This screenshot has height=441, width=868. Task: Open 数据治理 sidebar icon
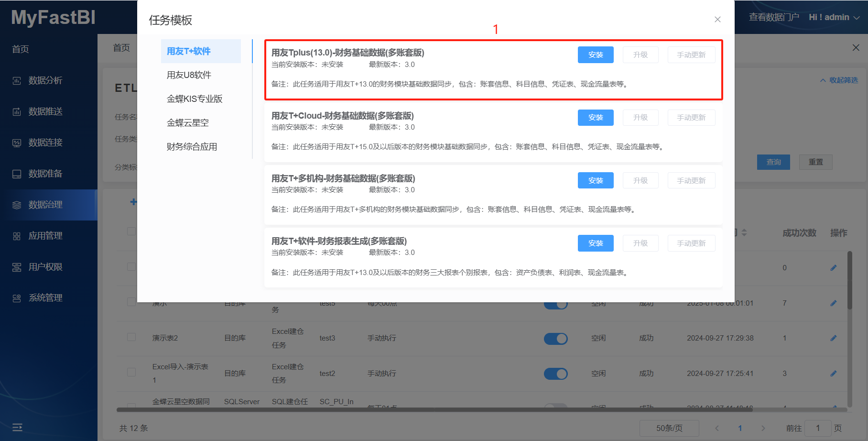click(x=17, y=205)
